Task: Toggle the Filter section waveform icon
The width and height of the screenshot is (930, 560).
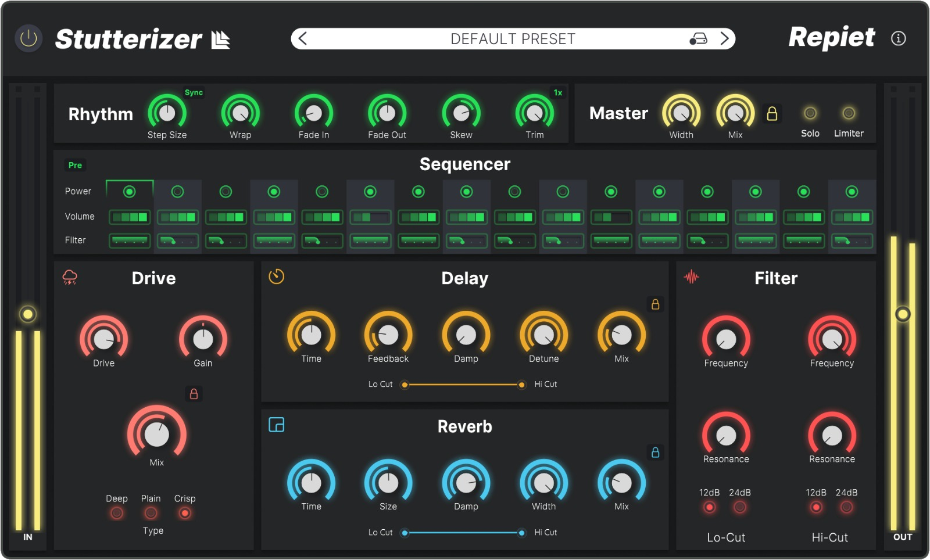Action: point(691,277)
